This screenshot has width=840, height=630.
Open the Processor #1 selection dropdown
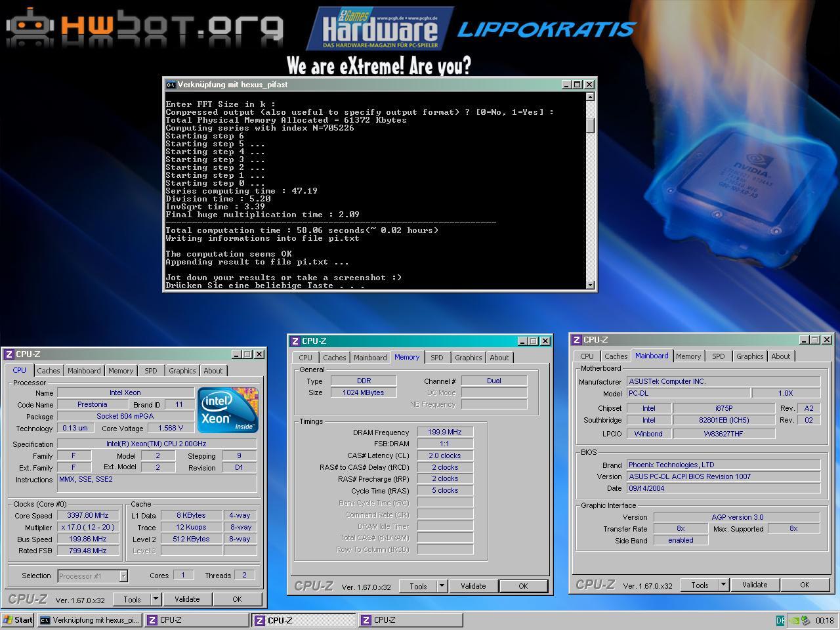[123, 576]
